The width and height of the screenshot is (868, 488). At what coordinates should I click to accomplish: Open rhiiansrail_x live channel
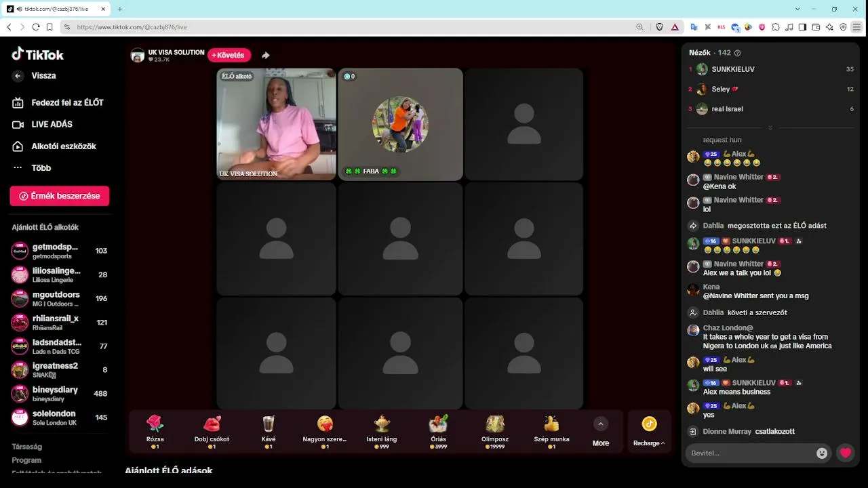[60, 322]
